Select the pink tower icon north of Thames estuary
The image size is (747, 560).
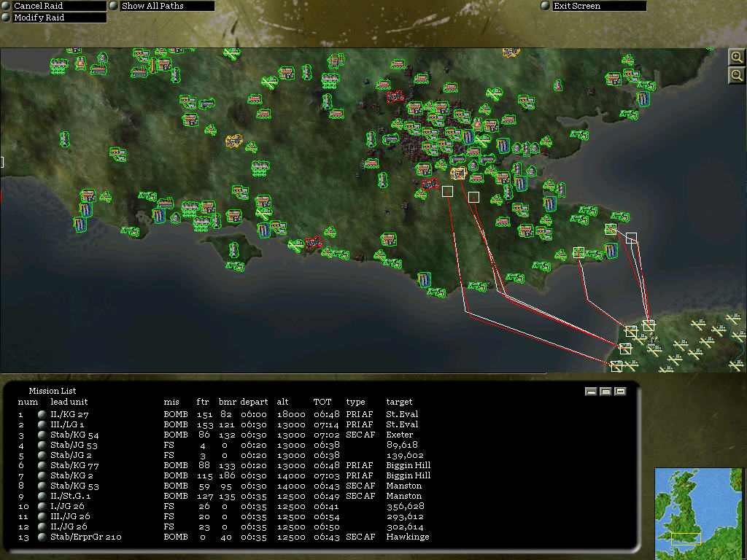tap(558, 86)
